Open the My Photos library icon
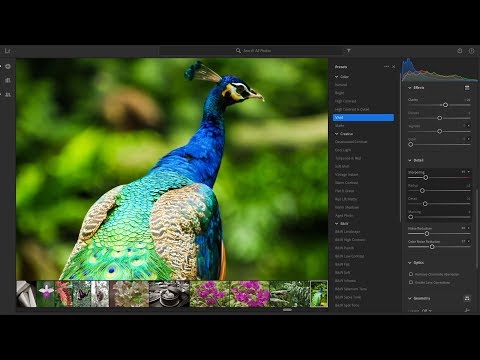This screenshot has height=360, width=480. tap(8, 80)
